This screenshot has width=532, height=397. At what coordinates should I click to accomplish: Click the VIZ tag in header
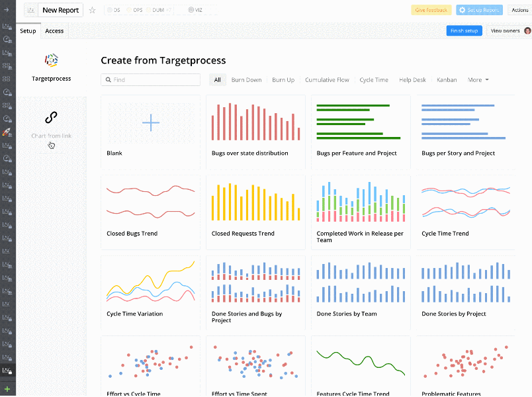click(195, 10)
